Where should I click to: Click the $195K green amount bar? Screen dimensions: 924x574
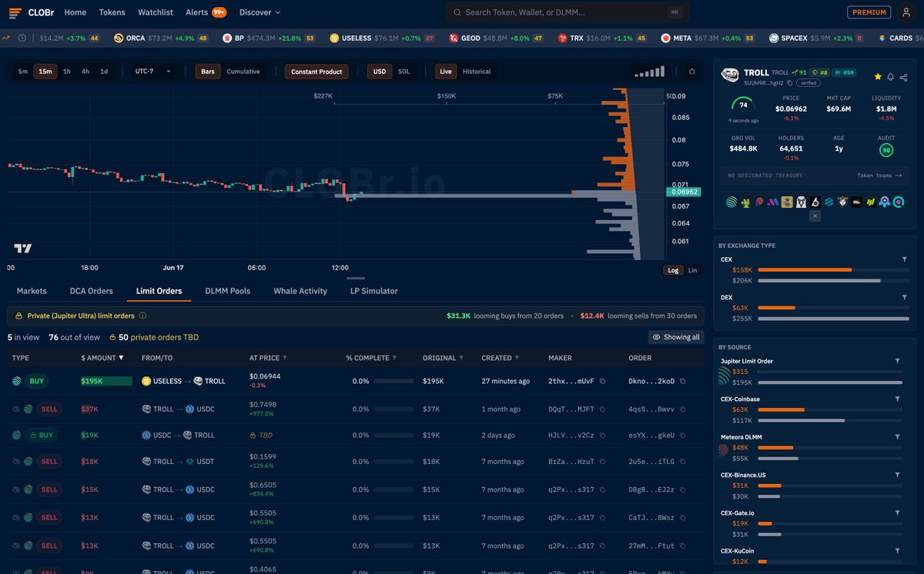[x=106, y=381]
